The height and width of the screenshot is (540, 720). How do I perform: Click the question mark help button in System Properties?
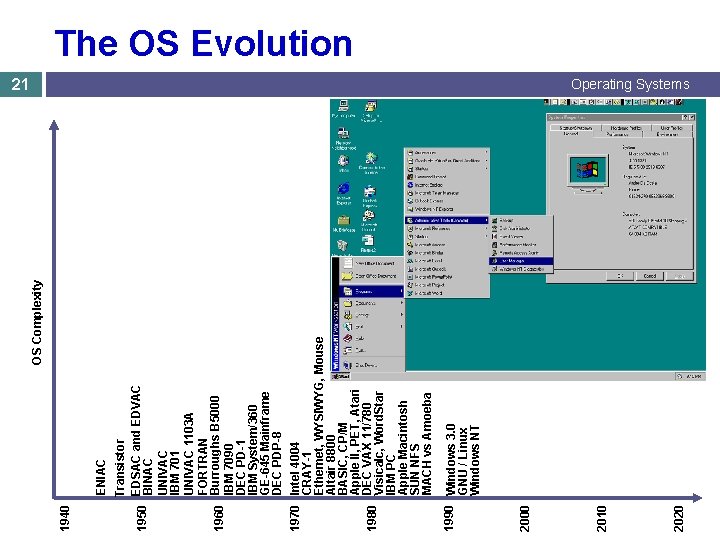point(685,118)
